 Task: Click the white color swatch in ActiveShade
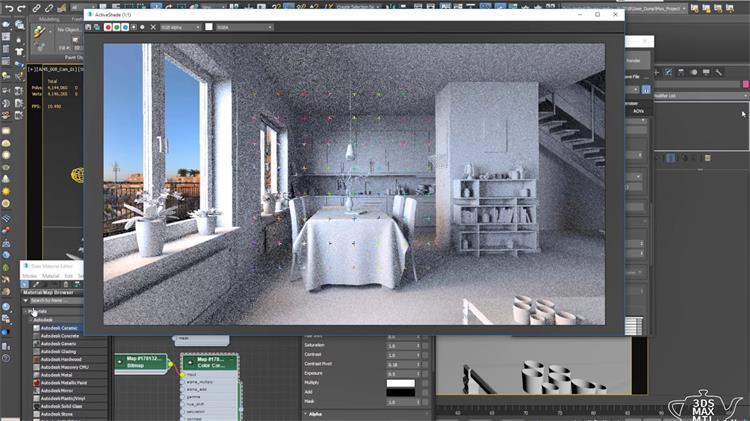pyautogui.click(x=209, y=27)
